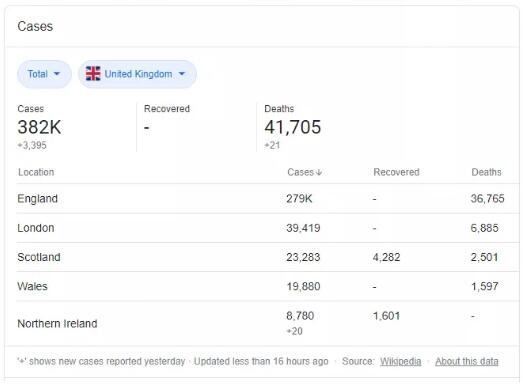Screen dimensions: 523x384
Task: Select the Northern Ireland row
Action: coord(268,323)
